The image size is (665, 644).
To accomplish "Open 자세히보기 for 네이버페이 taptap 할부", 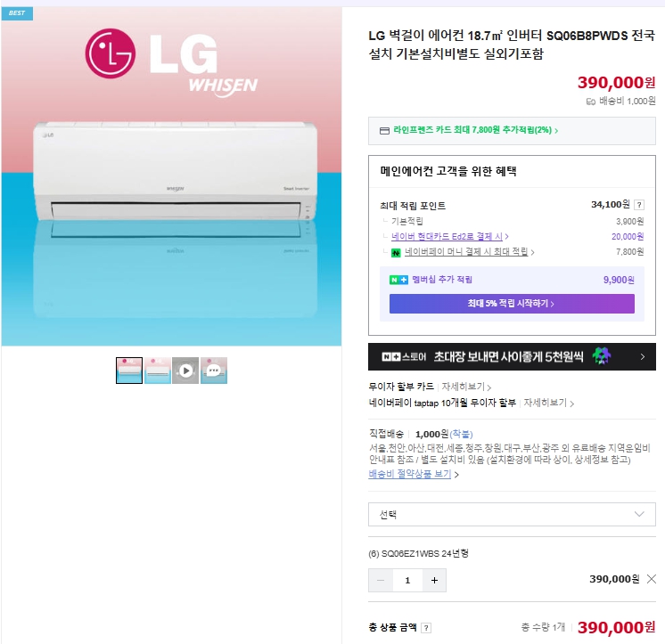I will pyautogui.click(x=549, y=403).
